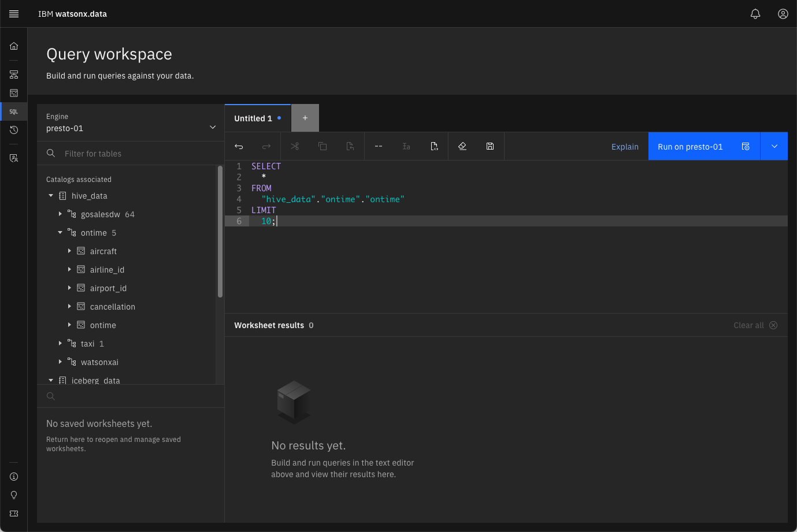The width and height of the screenshot is (797, 532).
Task: Select the cancellation table row
Action: tap(126, 307)
